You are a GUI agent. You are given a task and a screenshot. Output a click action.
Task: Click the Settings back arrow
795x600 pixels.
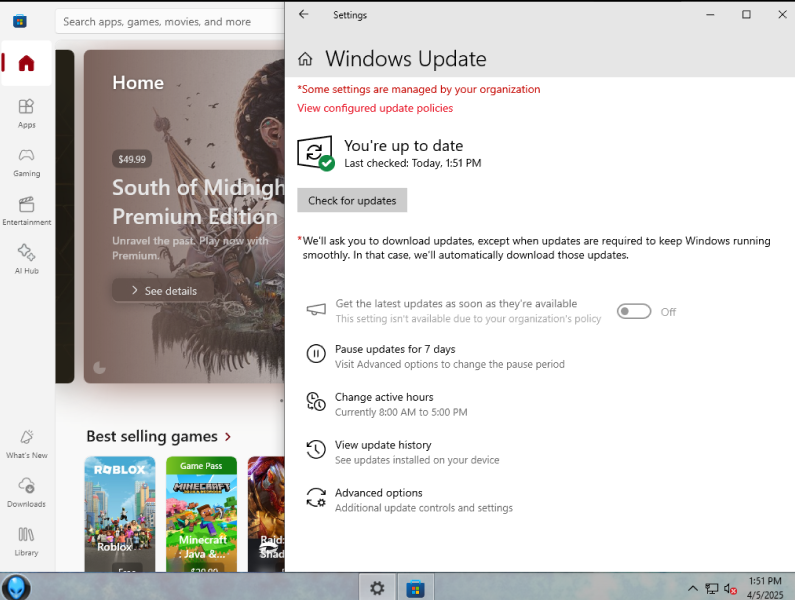(304, 14)
